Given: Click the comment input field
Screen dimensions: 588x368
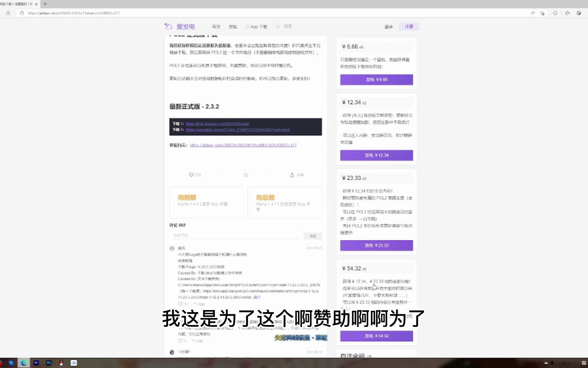Looking at the screenshot, I should click(236, 235).
